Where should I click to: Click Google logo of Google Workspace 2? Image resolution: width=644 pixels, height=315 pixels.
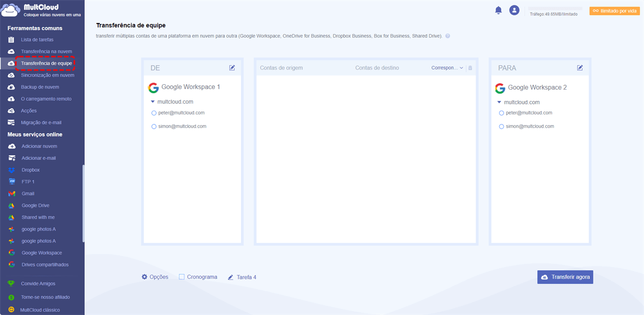pos(500,88)
